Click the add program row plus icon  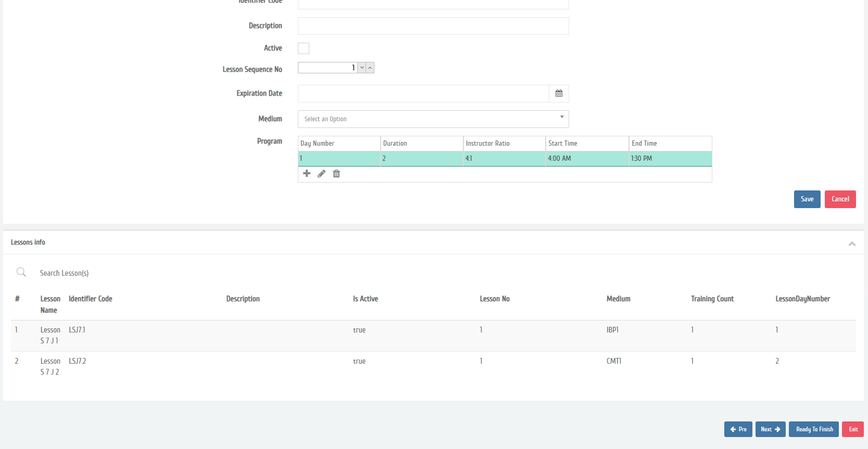tap(307, 174)
